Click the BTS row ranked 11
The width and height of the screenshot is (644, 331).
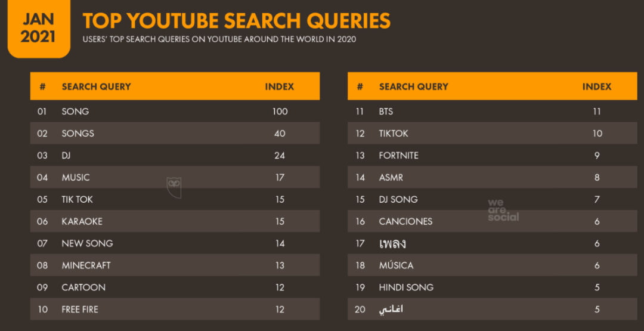pos(493,112)
